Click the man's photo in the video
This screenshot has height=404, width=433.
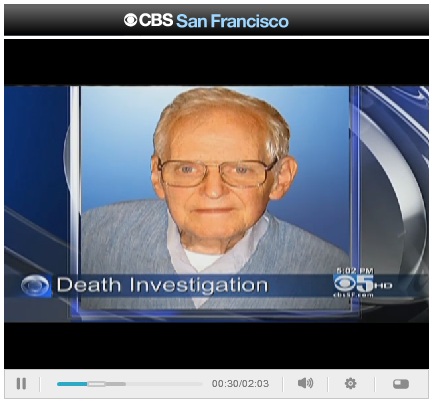click(215, 180)
